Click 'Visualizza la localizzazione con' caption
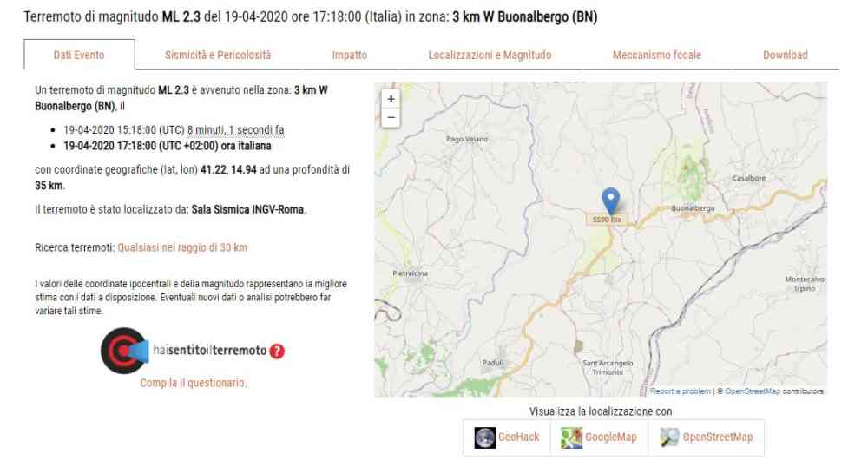The image size is (868, 467). [601, 411]
